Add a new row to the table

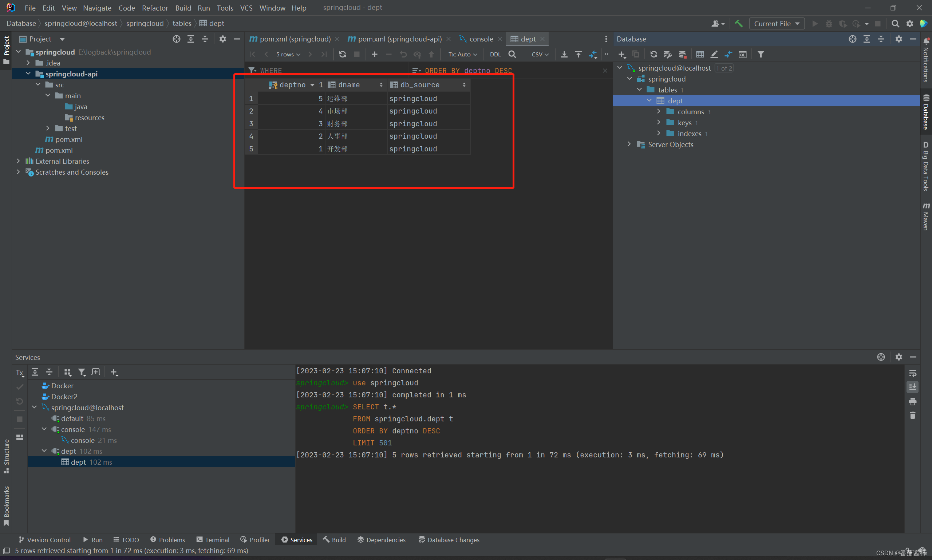[x=375, y=54]
